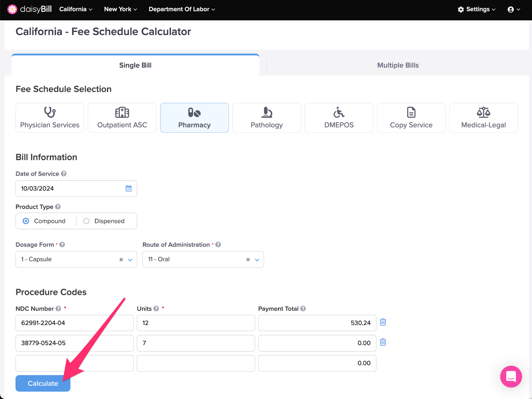Image resolution: width=532 pixels, height=399 pixels.
Task: Click the Date of Service field 10/03/2024
Action: coord(76,188)
